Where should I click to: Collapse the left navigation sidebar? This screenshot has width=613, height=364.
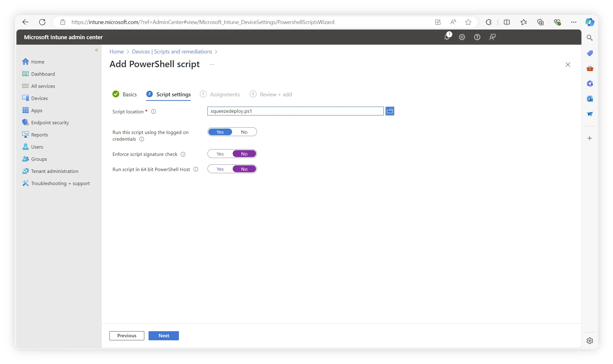coord(97,50)
